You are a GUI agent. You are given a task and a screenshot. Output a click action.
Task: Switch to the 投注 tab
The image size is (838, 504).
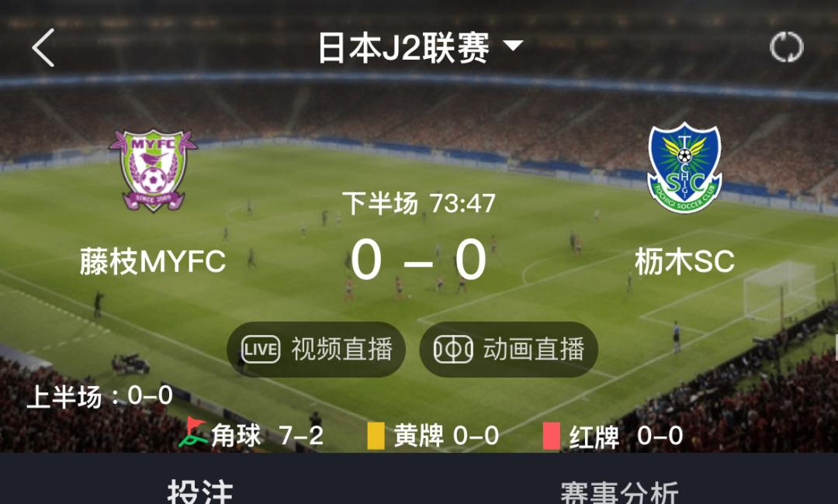[200, 491]
